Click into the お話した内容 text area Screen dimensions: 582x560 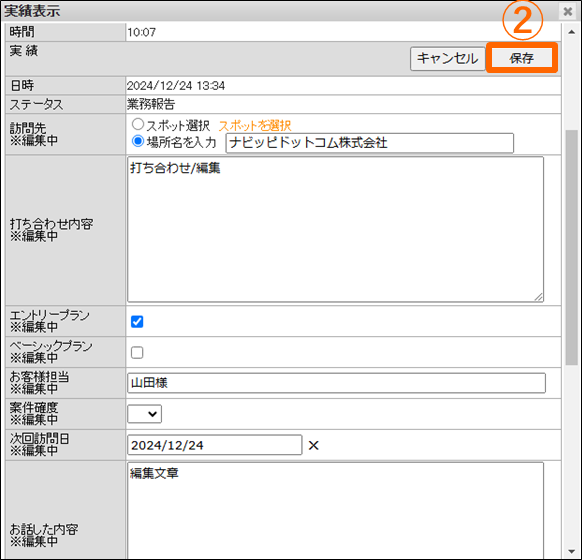[336, 511]
